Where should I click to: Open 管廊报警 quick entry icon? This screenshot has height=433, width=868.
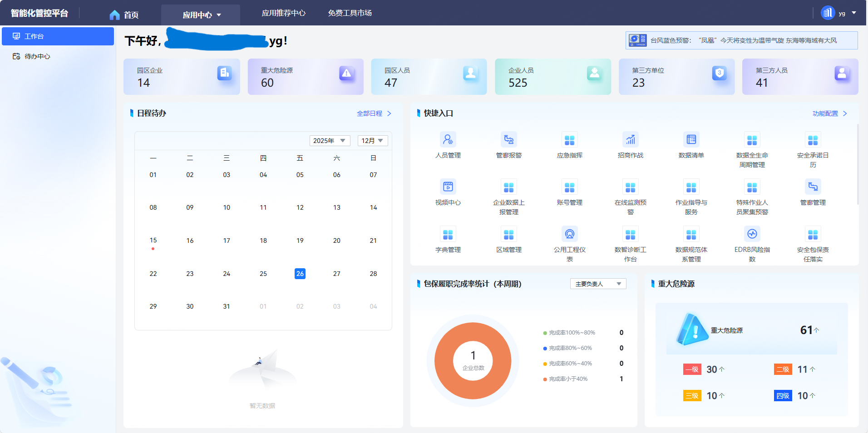(508, 139)
